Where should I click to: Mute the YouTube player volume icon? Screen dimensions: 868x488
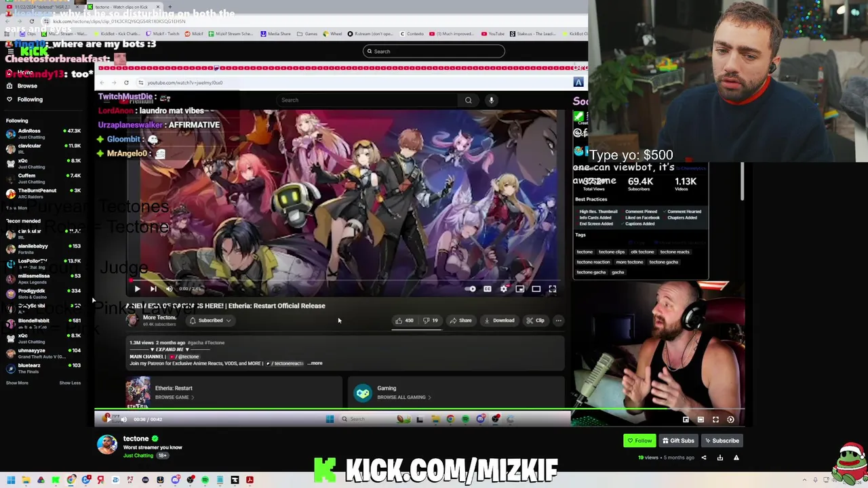pyautogui.click(x=169, y=289)
